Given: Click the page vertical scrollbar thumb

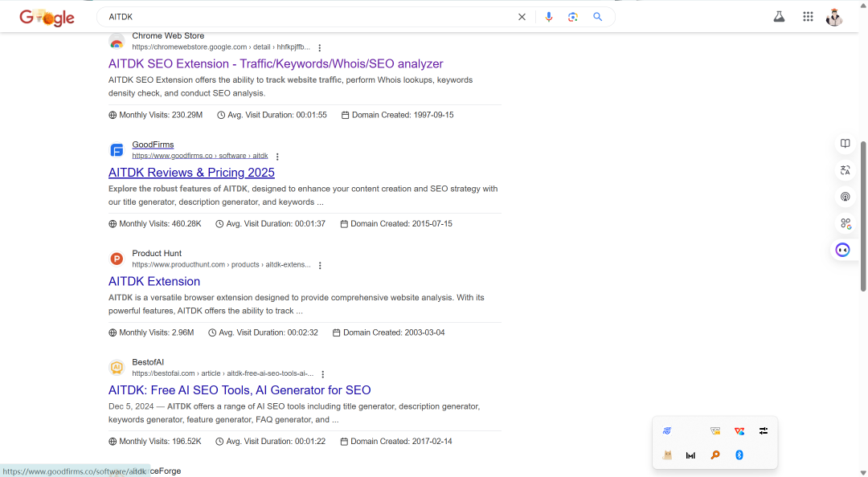Looking at the screenshot, I should [863, 216].
